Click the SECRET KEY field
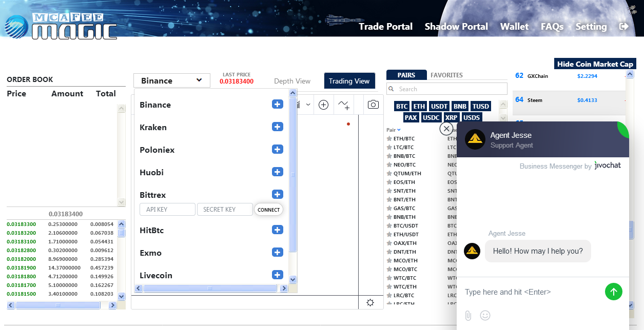644x330 pixels. pyautogui.click(x=225, y=210)
